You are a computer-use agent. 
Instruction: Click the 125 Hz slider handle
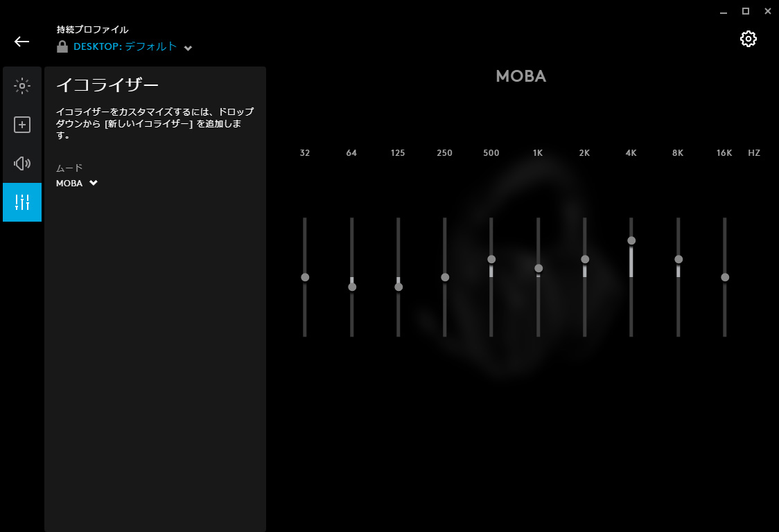tap(399, 287)
